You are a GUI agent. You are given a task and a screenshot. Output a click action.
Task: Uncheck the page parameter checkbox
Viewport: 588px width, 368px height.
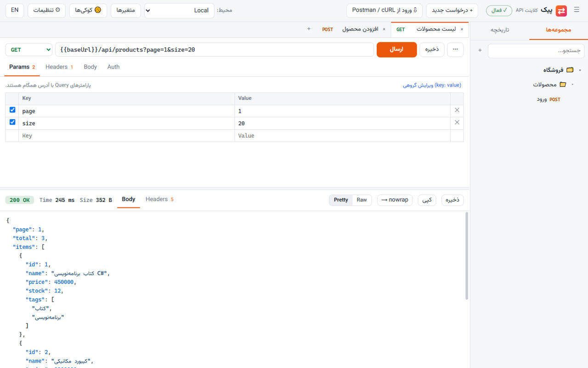pyautogui.click(x=12, y=110)
